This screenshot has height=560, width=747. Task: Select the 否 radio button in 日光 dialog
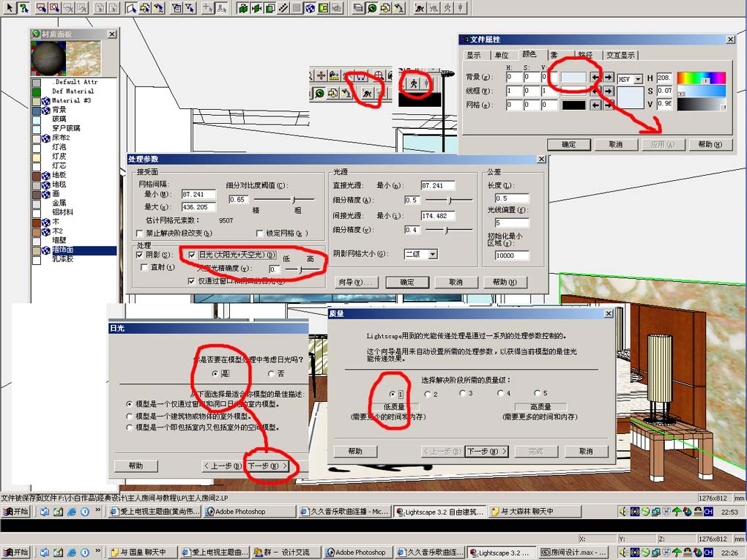271,374
